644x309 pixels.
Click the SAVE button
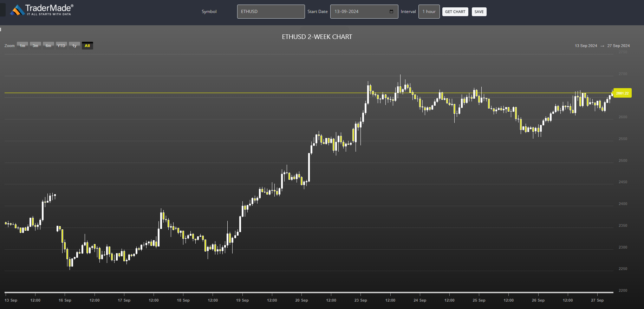coord(479,12)
